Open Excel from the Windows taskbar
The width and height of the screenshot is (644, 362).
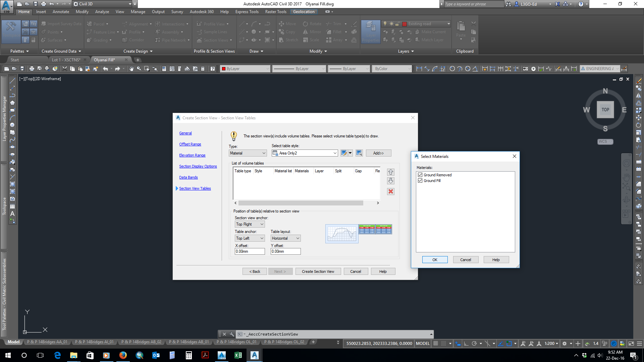238,355
